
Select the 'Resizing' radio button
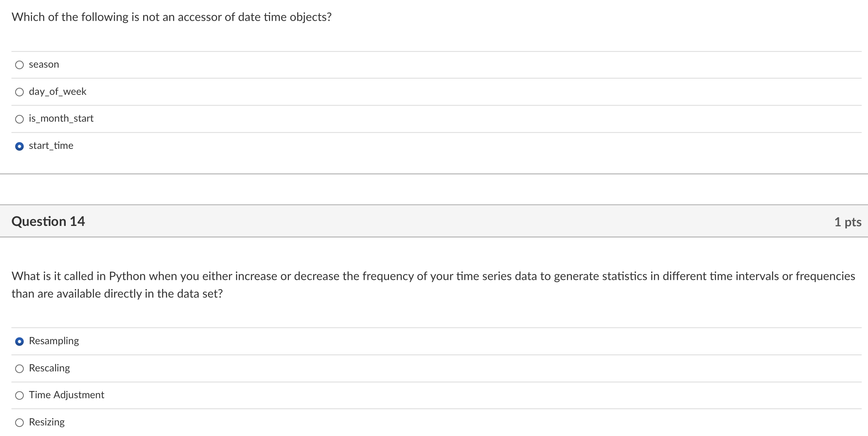pos(19,423)
